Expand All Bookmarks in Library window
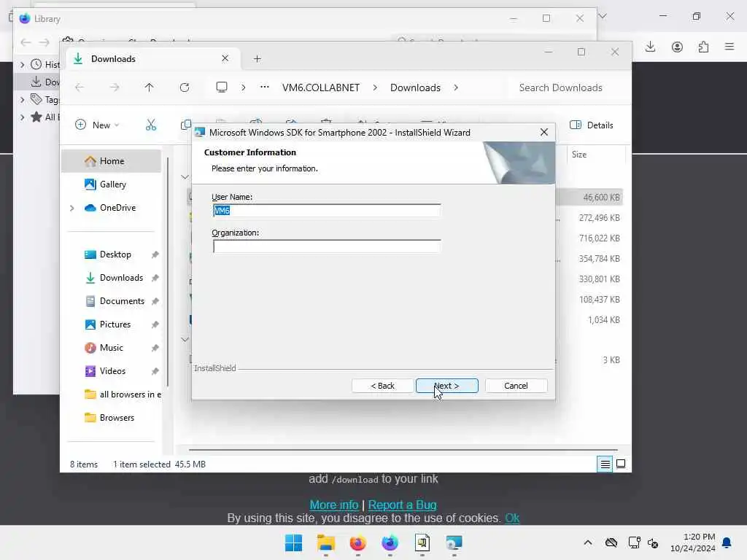747x560 pixels. (23, 117)
